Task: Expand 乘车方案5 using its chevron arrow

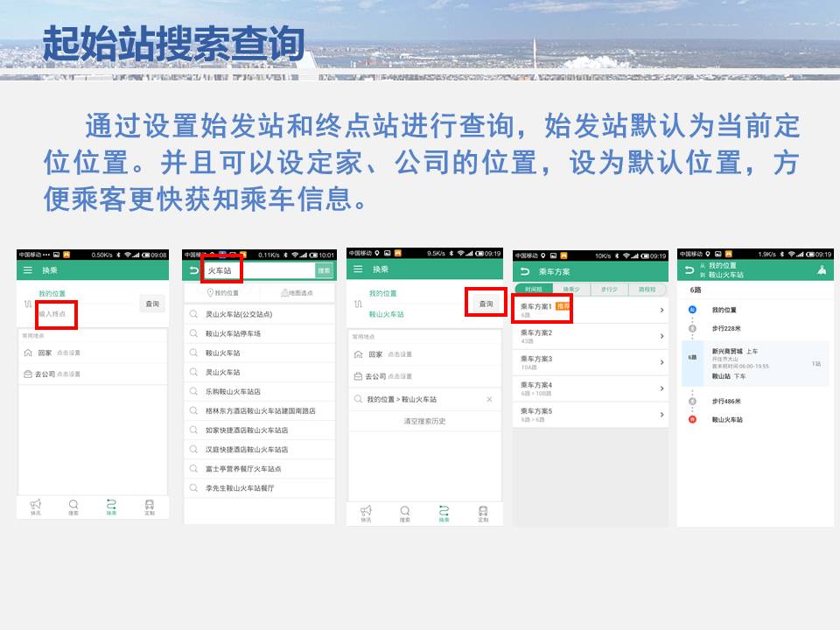Action: (x=661, y=415)
